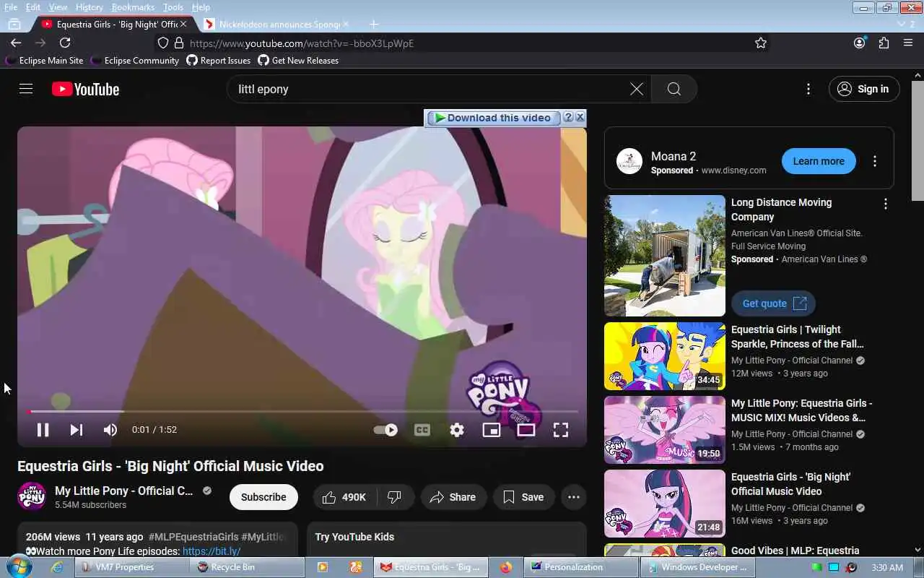Open the Bookmarks menu
924x578 pixels.
(x=133, y=7)
